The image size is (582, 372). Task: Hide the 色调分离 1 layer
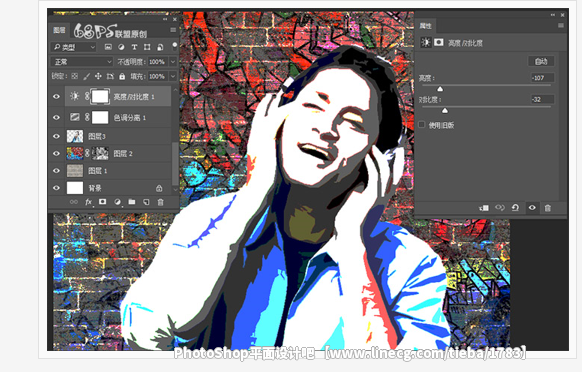coord(56,117)
